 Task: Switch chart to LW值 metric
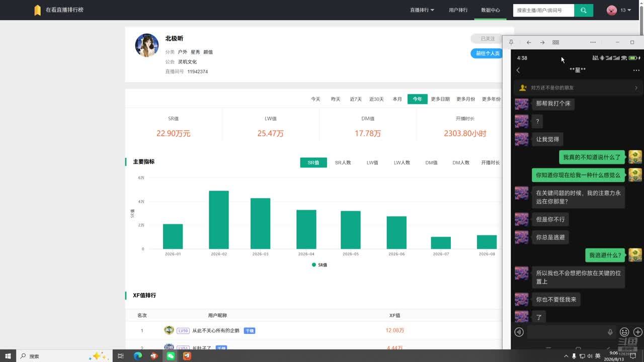(372, 162)
